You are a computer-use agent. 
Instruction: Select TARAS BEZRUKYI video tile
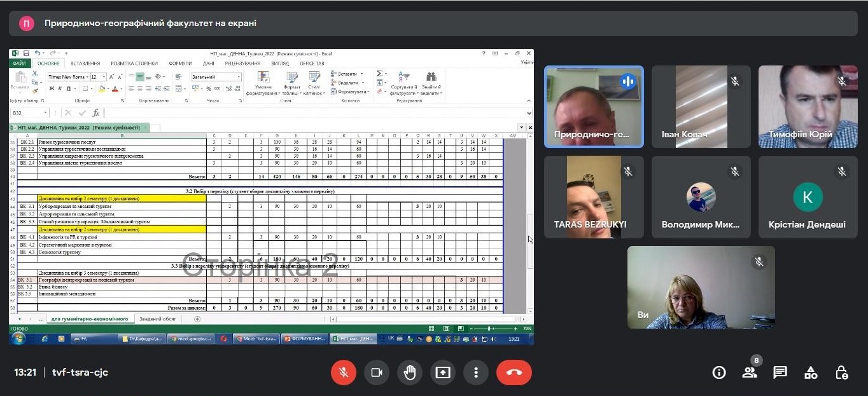(594, 197)
